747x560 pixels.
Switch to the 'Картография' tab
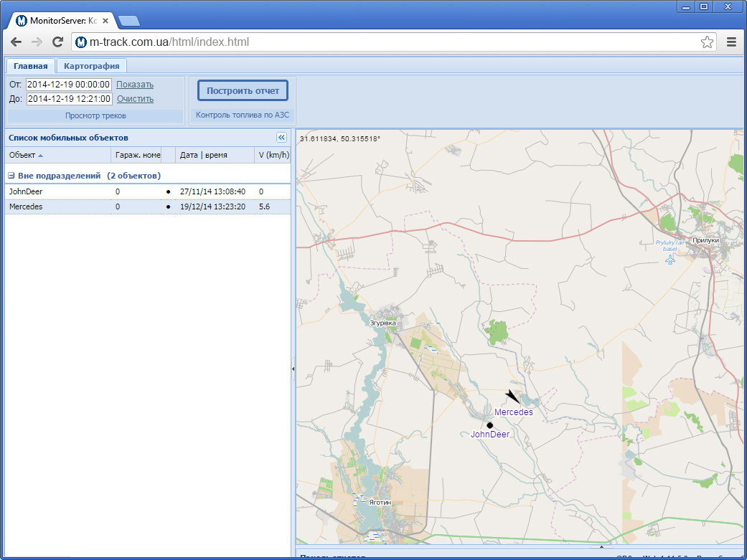[91, 66]
